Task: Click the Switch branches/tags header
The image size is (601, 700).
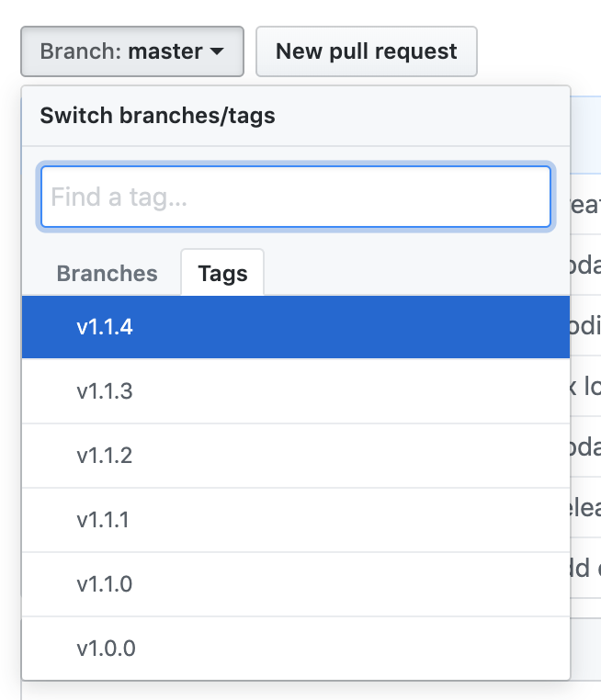Action: click(x=156, y=116)
